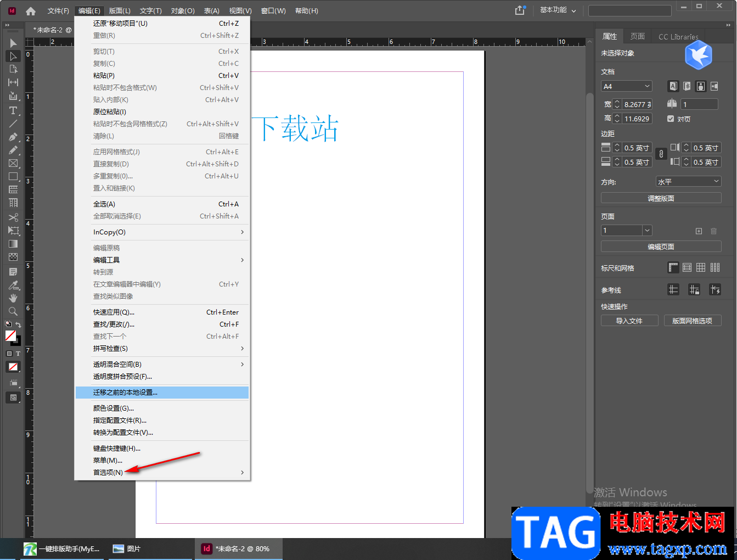
Task: Select the Selection tool in toolbox
Action: pyautogui.click(x=13, y=43)
